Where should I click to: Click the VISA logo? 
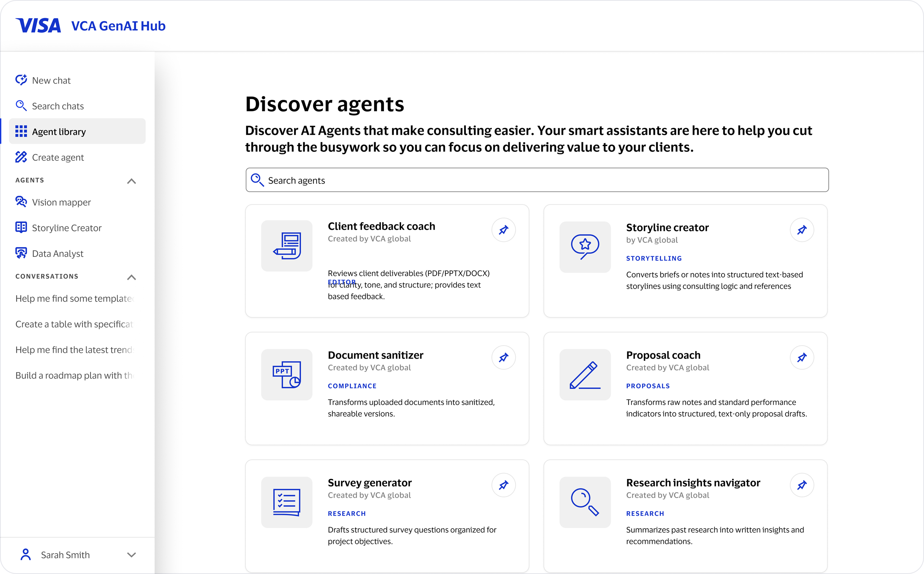click(x=38, y=25)
